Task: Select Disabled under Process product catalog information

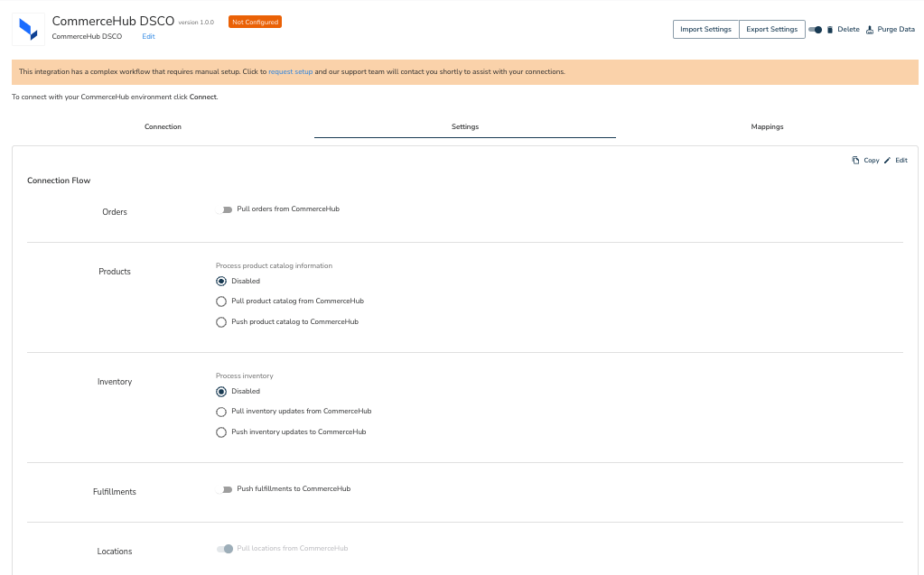Action: point(221,281)
